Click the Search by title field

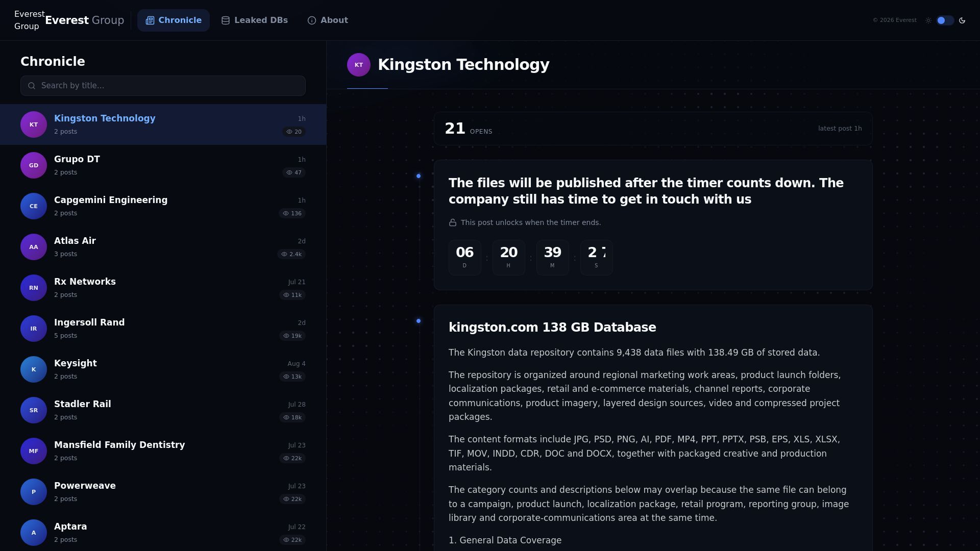(163, 86)
